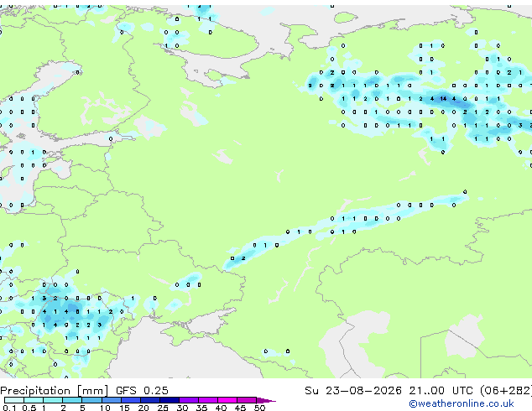Viewport: 532px width, 411px height.
Task: Click the "Precipitation [mm]" title text
Action: (55, 391)
